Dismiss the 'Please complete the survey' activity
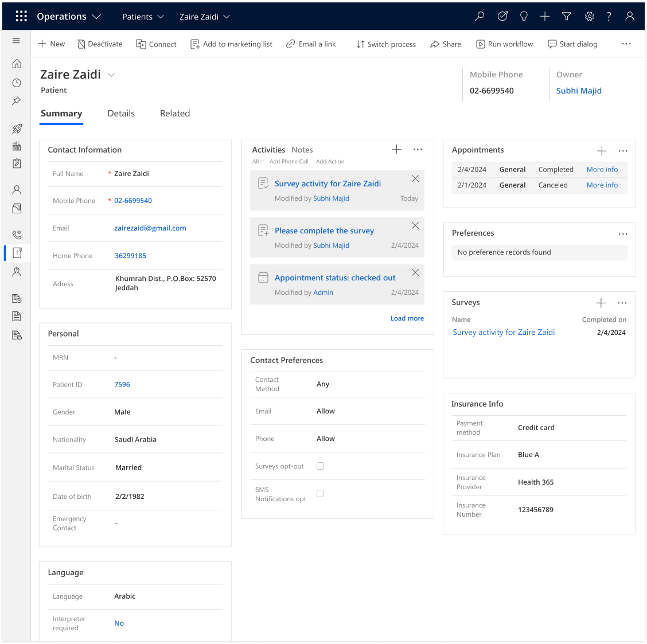The width and height of the screenshot is (647, 644). [x=415, y=225]
